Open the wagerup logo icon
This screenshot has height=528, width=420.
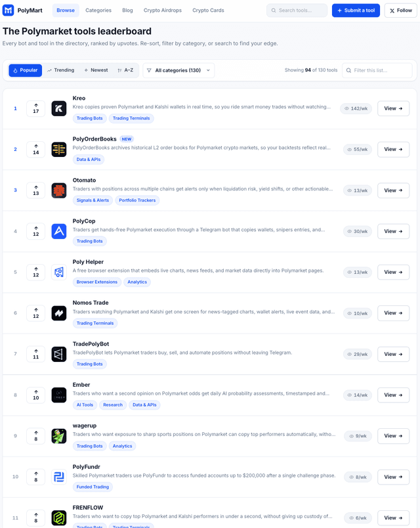(59, 436)
